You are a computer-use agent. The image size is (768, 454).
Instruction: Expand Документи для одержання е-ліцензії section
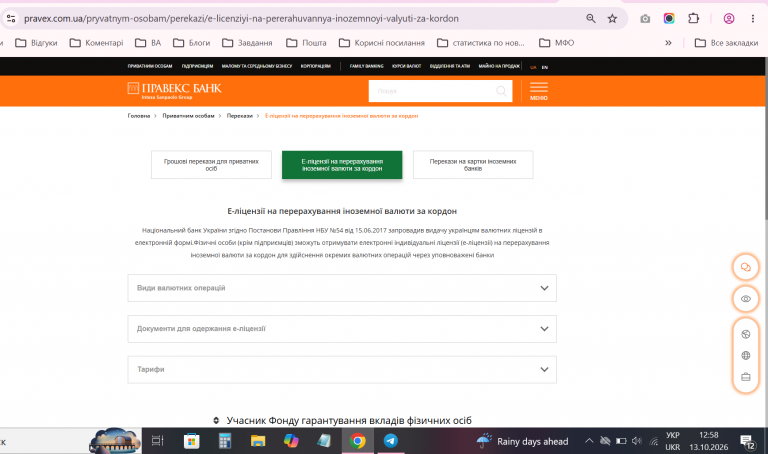pos(342,329)
